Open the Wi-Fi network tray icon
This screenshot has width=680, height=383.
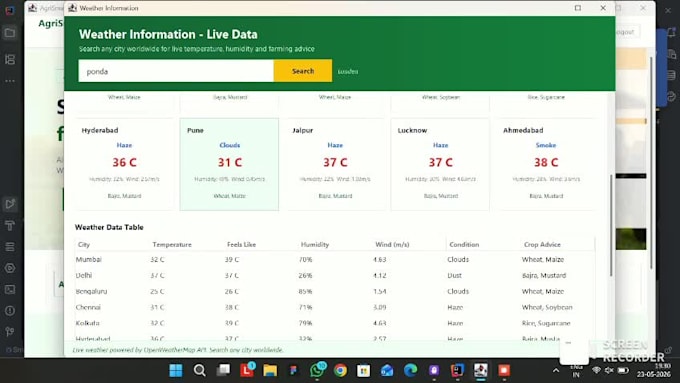click(x=597, y=370)
